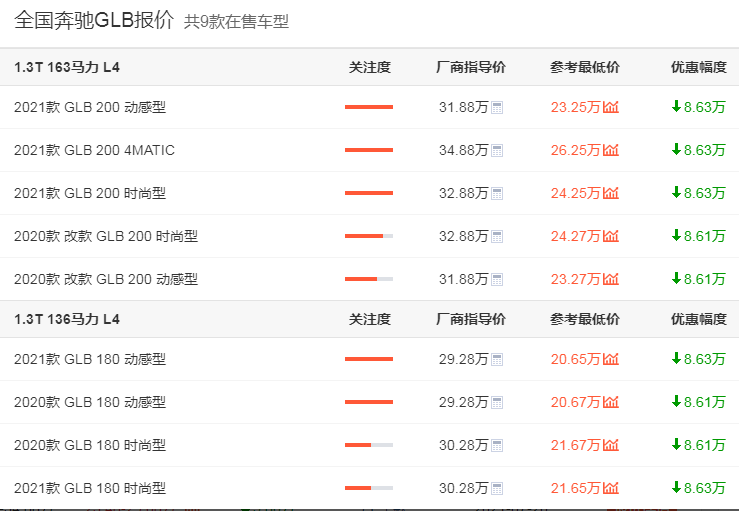Open the 2020款 改款 GLB 200 动感型 link
The image size is (739, 511).
click(x=106, y=279)
